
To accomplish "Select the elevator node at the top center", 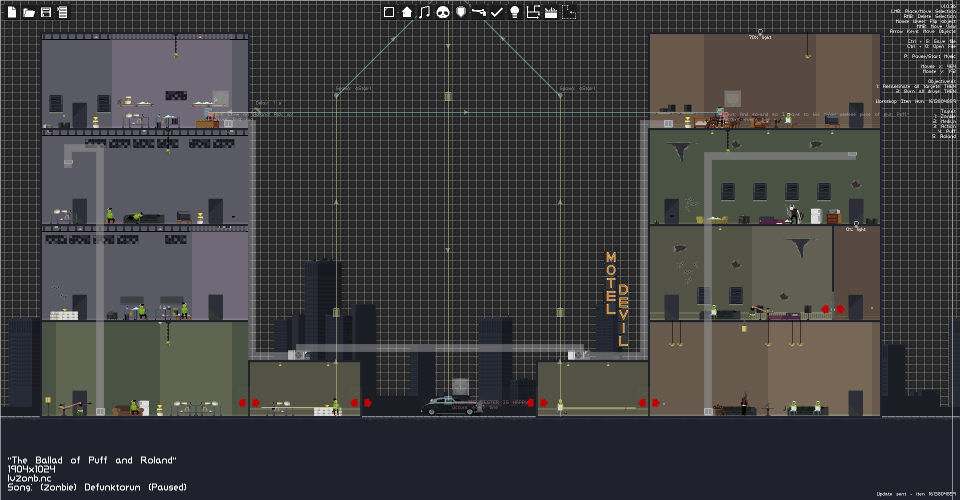I will pos(448,96).
